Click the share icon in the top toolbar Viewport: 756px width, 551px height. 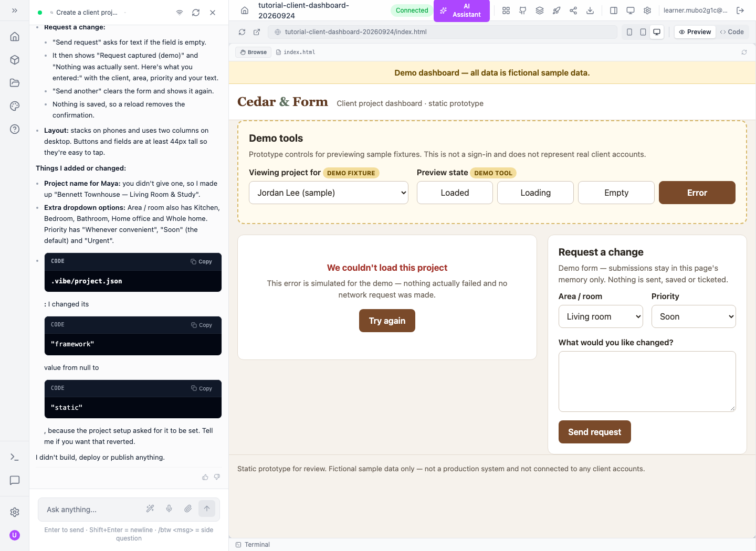coord(573,10)
